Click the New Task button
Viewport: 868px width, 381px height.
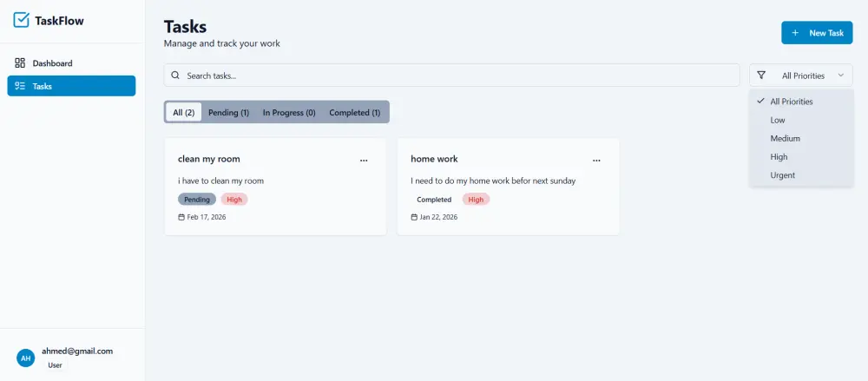[817, 33]
